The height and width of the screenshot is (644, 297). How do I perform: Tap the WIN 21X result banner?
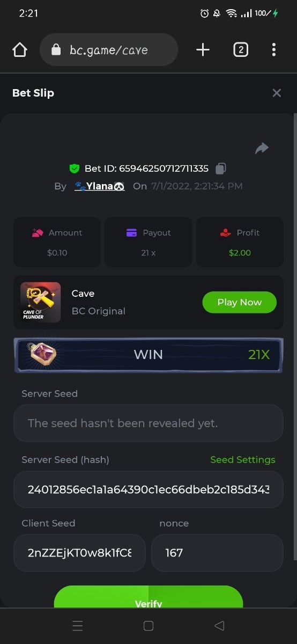(x=148, y=355)
